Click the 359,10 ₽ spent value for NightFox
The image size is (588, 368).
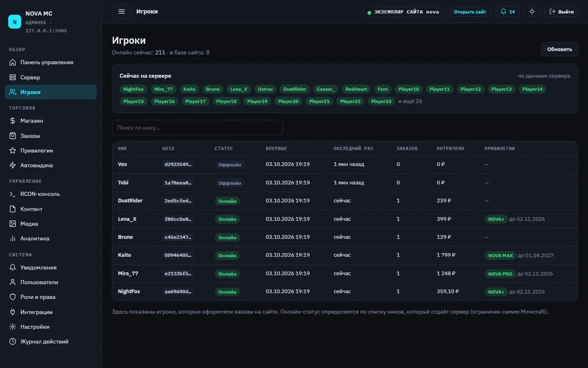(448, 291)
